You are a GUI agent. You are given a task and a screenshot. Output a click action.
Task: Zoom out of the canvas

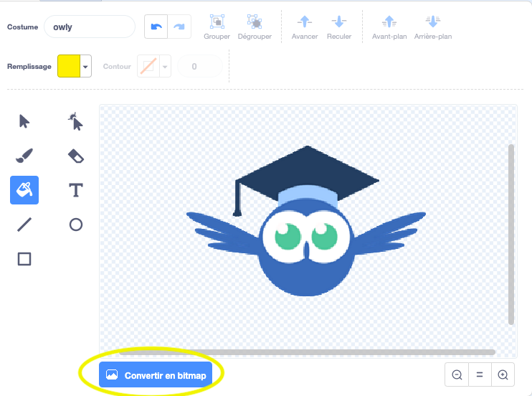pyautogui.click(x=457, y=374)
